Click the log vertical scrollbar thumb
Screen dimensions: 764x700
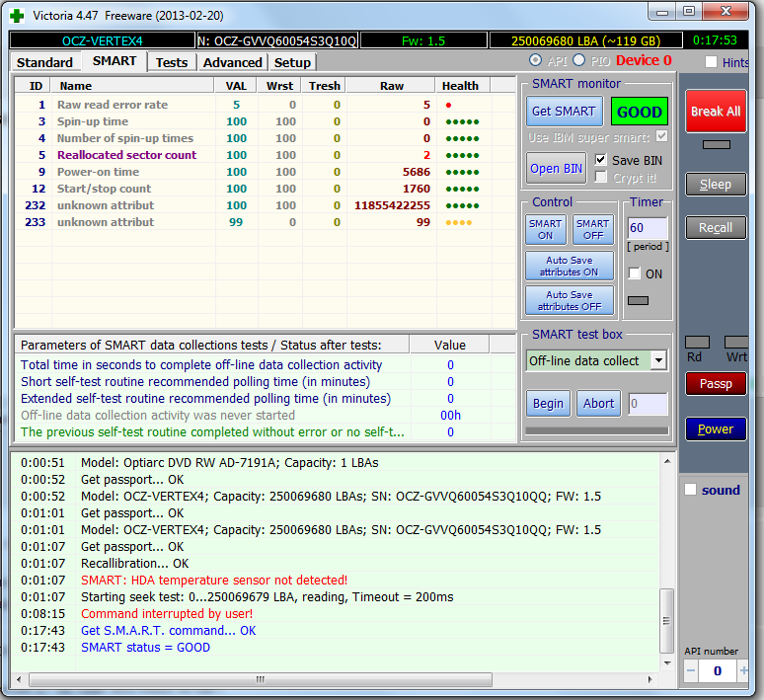point(666,621)
